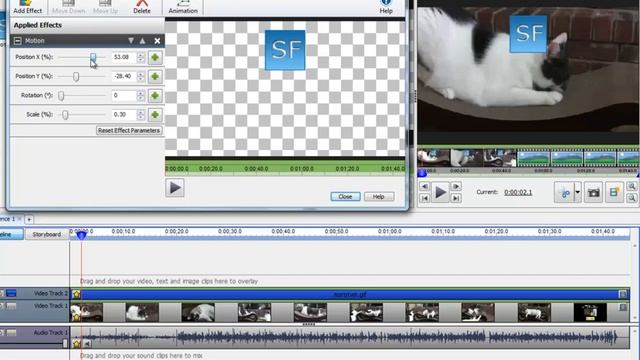Collapse the Motion effect section
Viewport: 640px width, 360px height.
coord(18,40)
